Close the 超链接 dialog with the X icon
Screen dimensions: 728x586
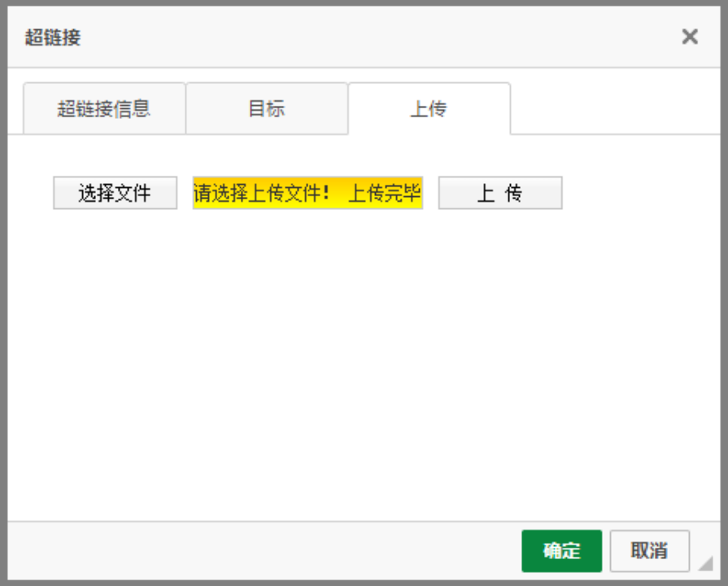[690, 37]
